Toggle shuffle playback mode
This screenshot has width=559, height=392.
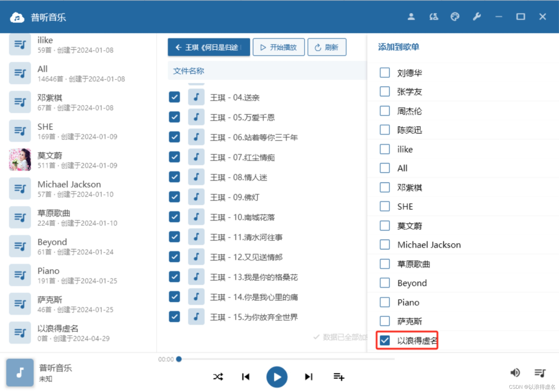coord(218,377)
